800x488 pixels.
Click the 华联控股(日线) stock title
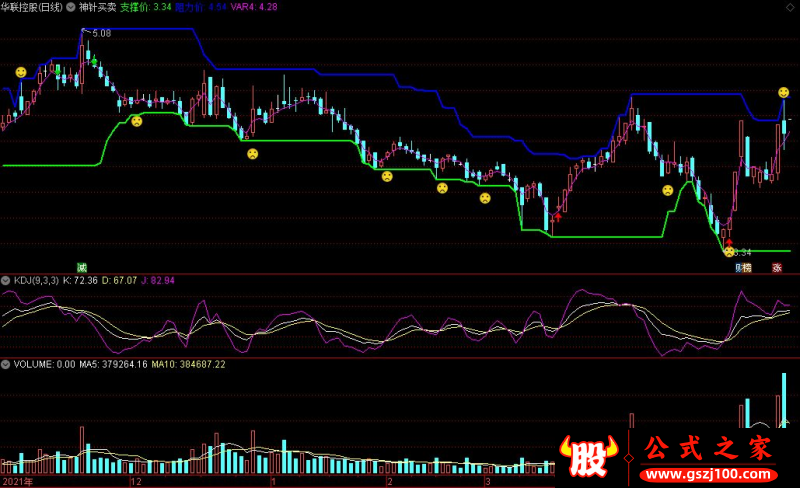32,7
